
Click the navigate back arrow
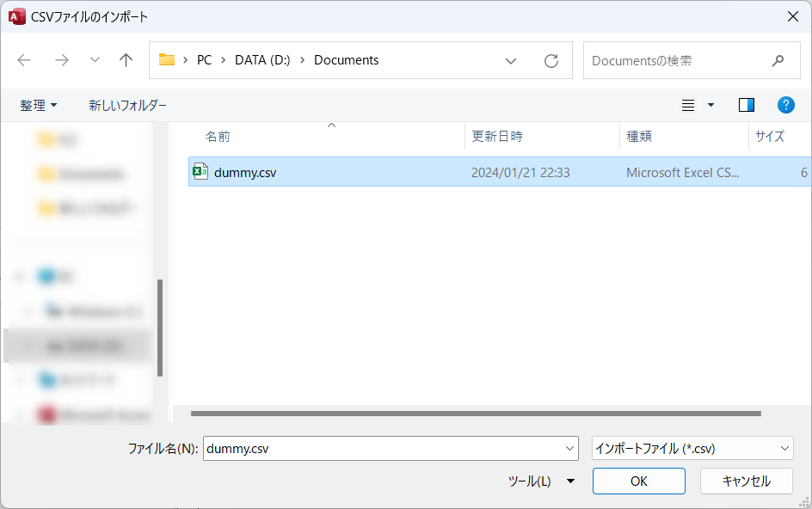point(24,59)
